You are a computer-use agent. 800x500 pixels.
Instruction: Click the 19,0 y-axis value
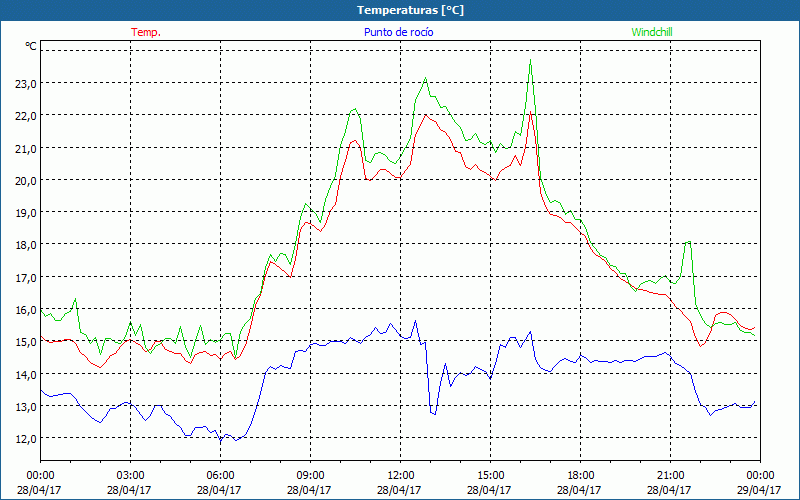tap(25, 213)
